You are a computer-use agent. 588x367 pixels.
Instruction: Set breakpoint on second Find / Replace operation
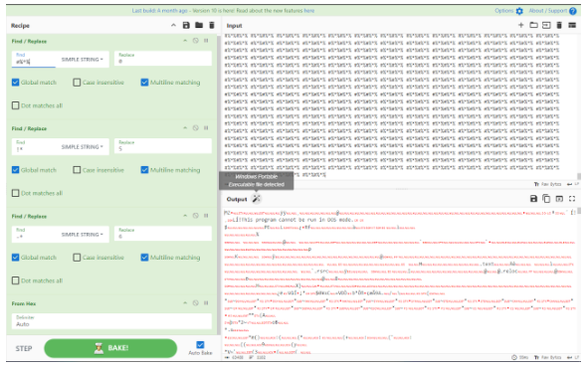206,128
